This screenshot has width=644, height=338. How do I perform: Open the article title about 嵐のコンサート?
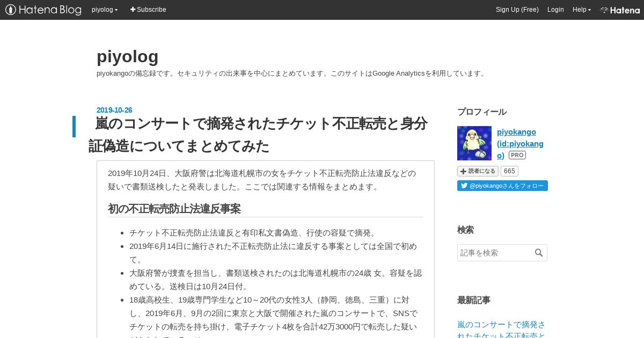[258, 135]
